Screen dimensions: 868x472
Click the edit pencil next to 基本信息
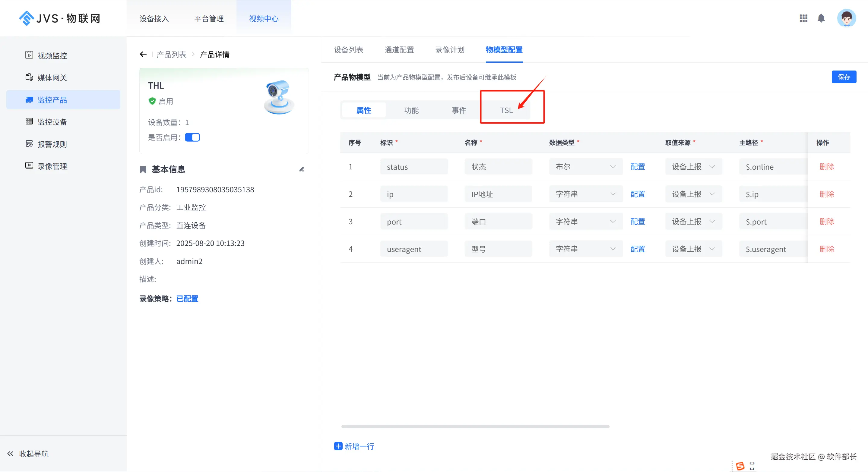(302, 169)
